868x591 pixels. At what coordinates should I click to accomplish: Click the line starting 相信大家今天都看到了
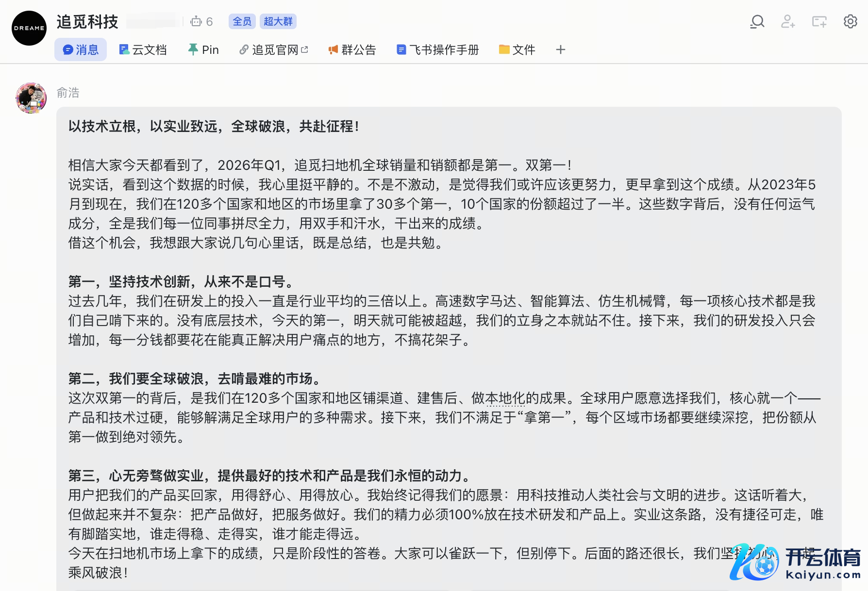[x=320, y=165]
